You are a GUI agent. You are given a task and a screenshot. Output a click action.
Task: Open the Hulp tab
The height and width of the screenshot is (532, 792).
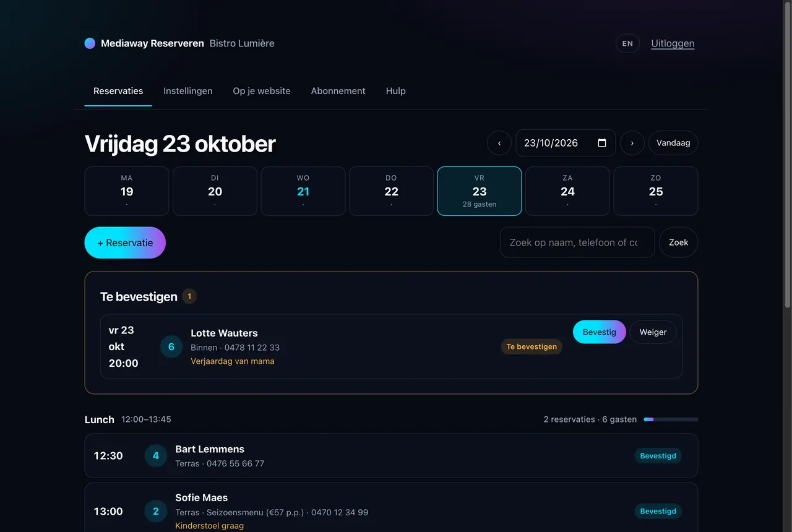click(x=396, y=91)
